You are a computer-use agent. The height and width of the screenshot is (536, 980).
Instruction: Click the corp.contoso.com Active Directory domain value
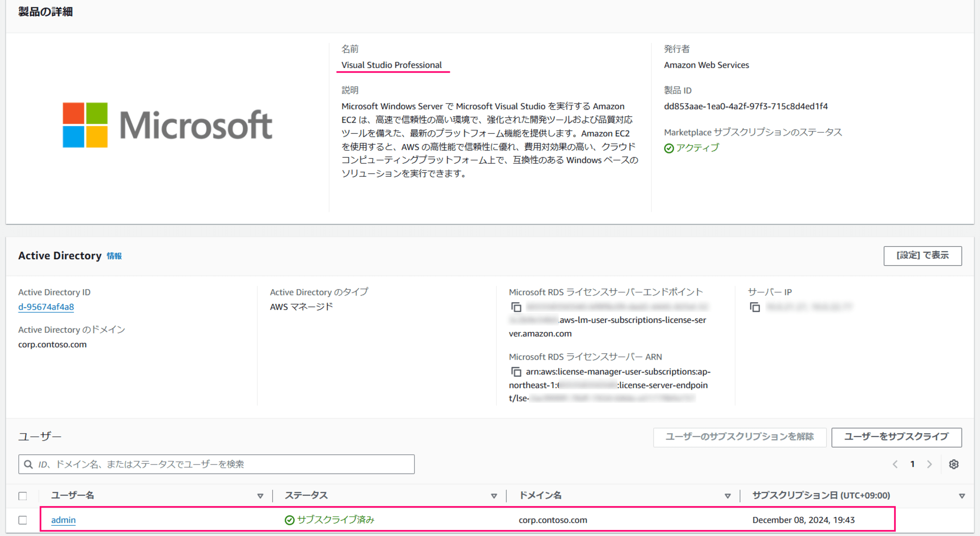pos(52,344)
